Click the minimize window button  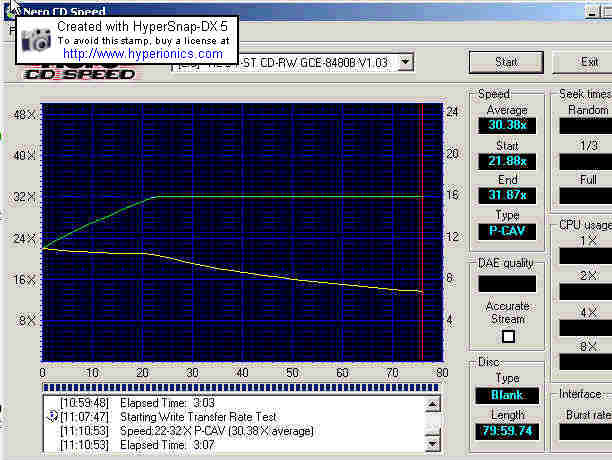[x=592, y=12]
